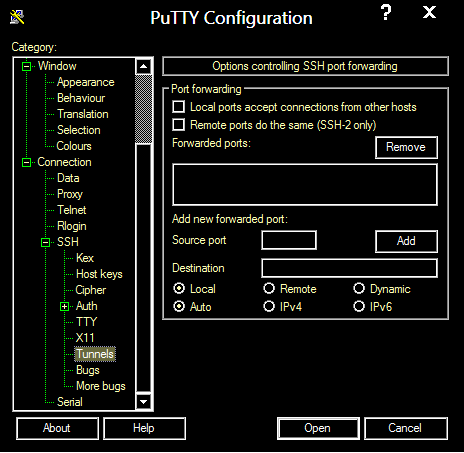Click the PuTTY icon in the title bar

pyautogui.click(x=17, y=17)
